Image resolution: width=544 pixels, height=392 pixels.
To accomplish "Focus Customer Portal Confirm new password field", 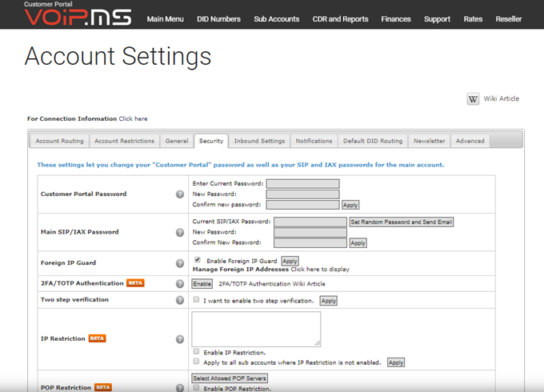I will pos(303,205).
